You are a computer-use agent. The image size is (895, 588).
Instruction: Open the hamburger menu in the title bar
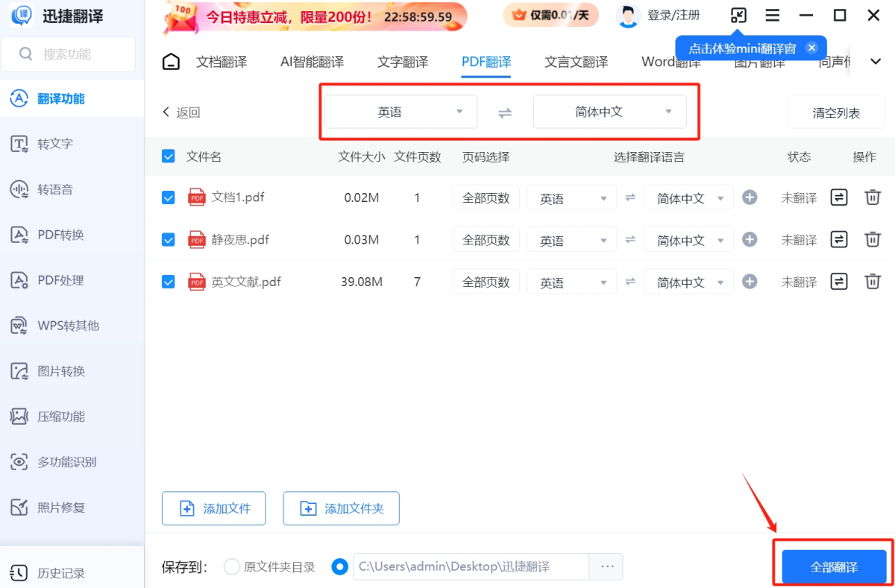[773, 16]
